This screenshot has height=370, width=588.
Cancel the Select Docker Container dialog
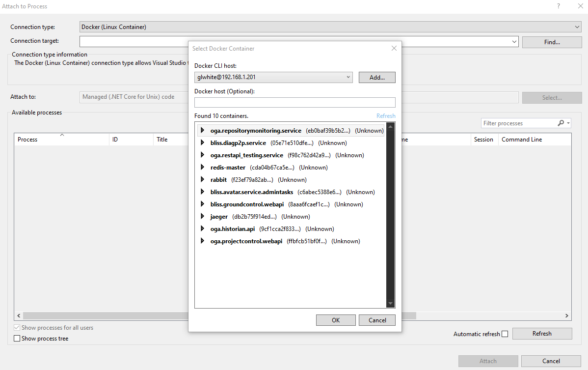377,320
